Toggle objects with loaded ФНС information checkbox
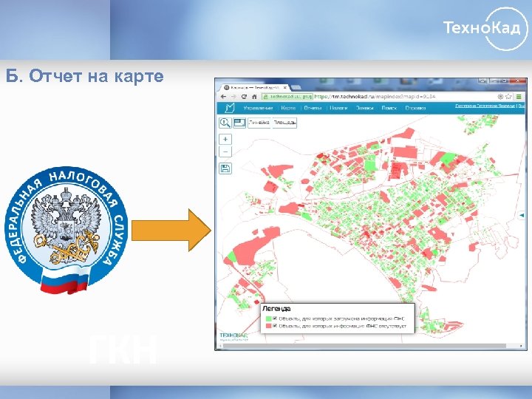The height and width of the screenshot is (399, 532). tap(275, 318)
